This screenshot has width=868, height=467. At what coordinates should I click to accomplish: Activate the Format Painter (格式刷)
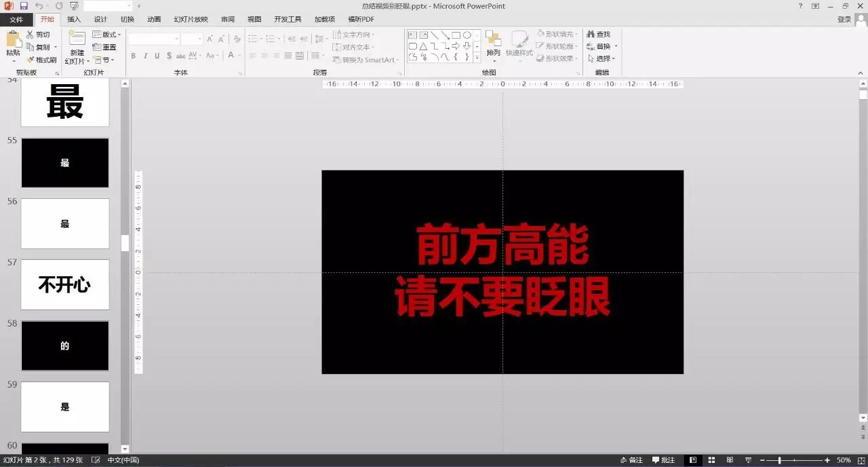41,60
